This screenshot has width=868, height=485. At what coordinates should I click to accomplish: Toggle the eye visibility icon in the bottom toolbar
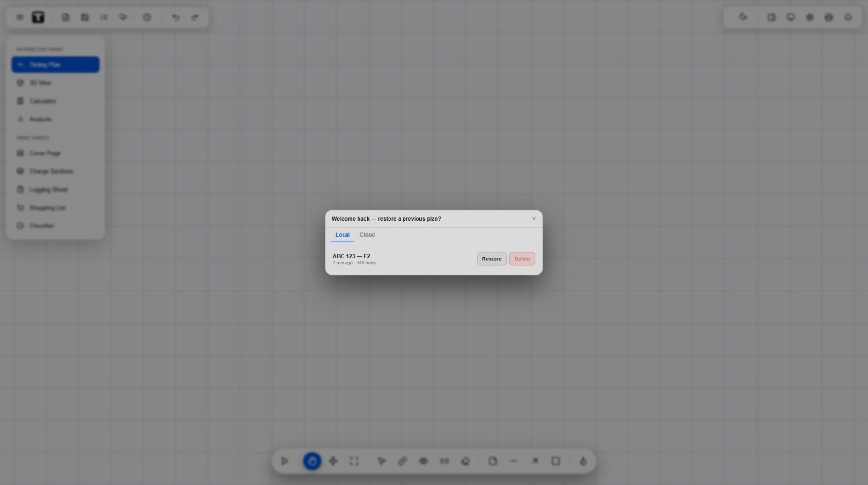click(x=423, y=461)
